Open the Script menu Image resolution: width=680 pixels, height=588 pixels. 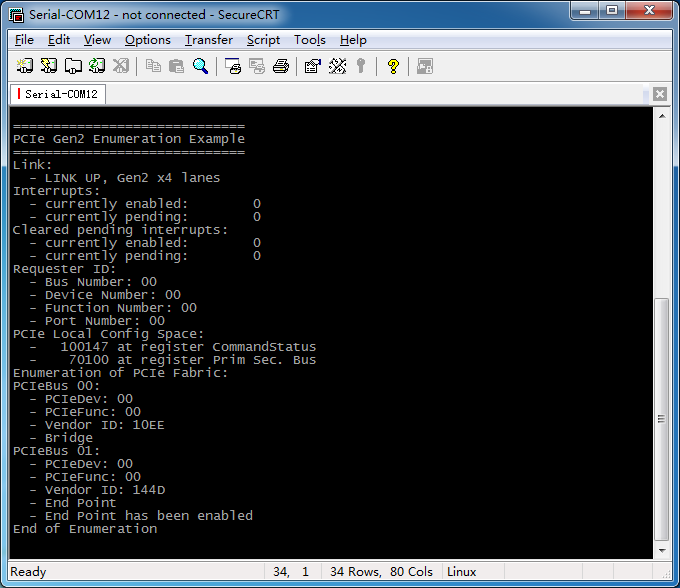[x=263, y=40]
